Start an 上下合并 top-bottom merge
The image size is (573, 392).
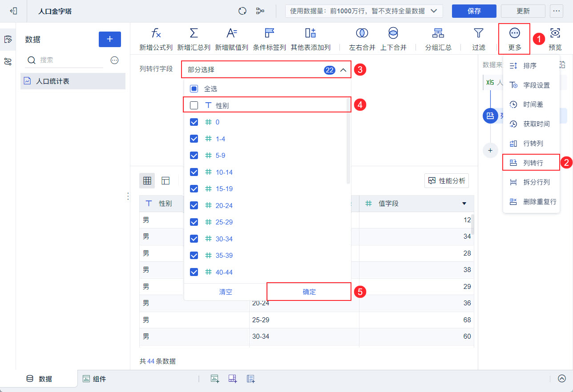[393, 39]
